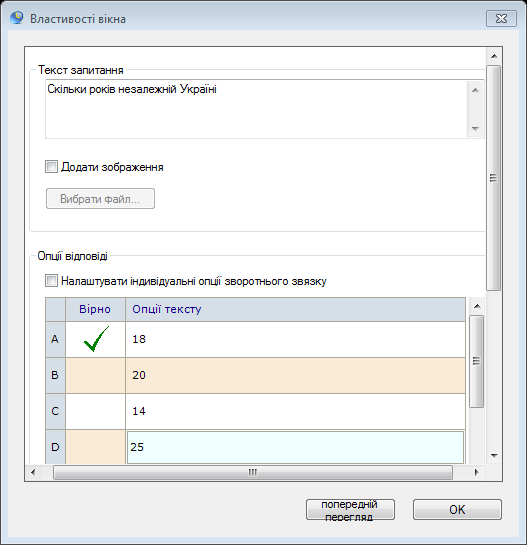Confirm with the OK button
Screen dimensions: 527x545
[457, 510]
